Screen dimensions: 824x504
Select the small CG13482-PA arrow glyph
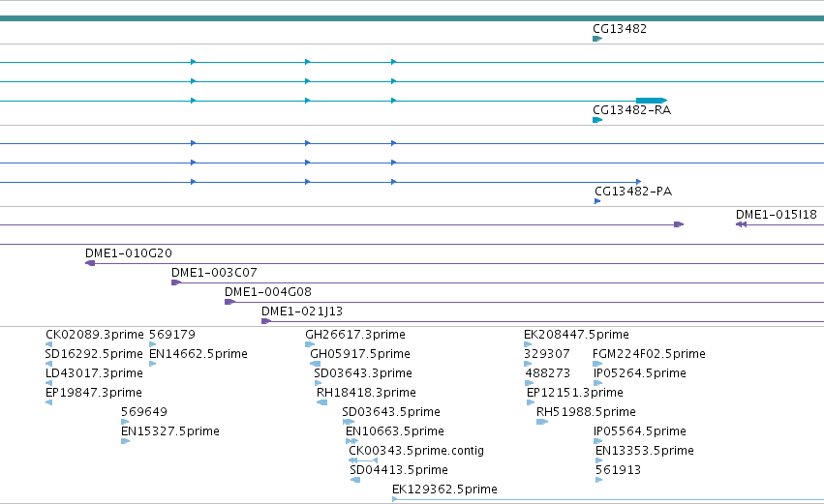click(x=597, y=201)
